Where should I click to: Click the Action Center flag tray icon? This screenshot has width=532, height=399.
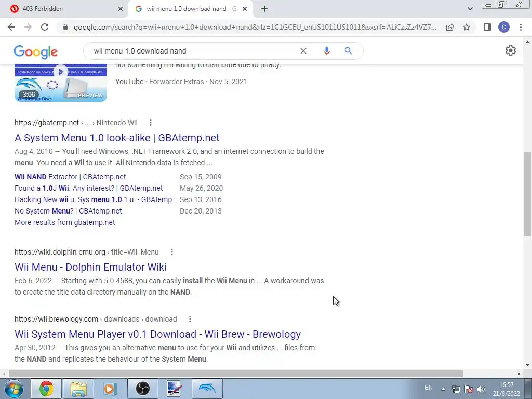tap(469, 389)
